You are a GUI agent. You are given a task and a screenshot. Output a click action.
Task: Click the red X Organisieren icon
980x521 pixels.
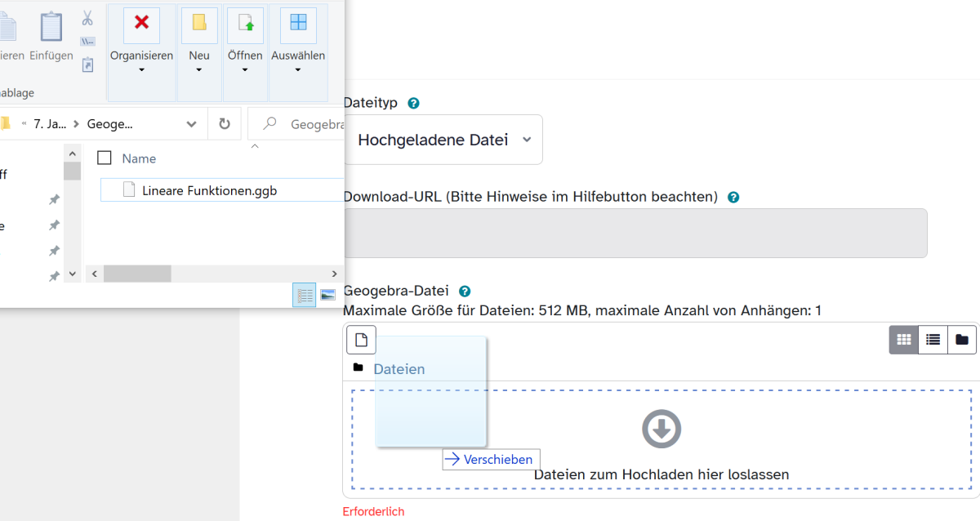[x=141, y=24]
